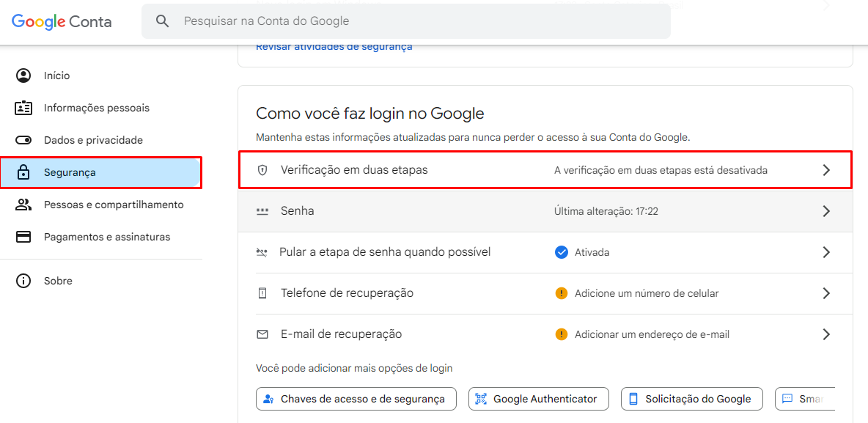Click the Informações pessoais ID card icon
The width and height of the screenshot is (868, 423).
(x=23, y=108)
